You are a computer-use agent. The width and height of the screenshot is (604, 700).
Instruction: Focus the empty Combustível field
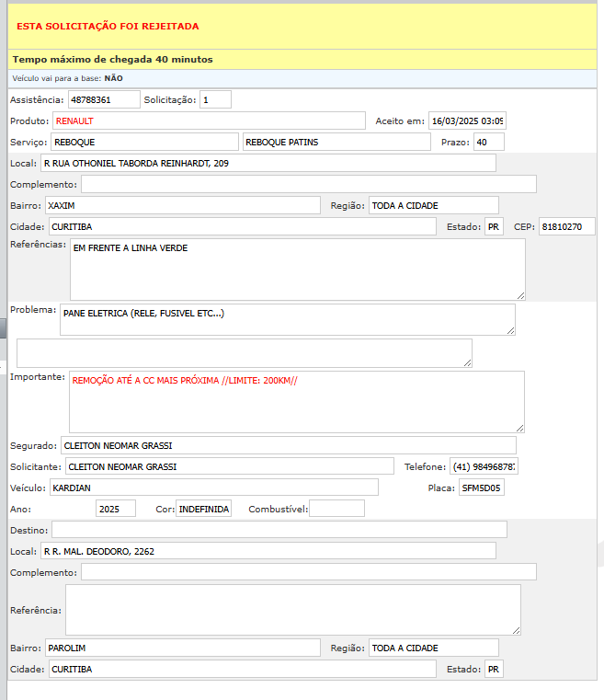336,509
